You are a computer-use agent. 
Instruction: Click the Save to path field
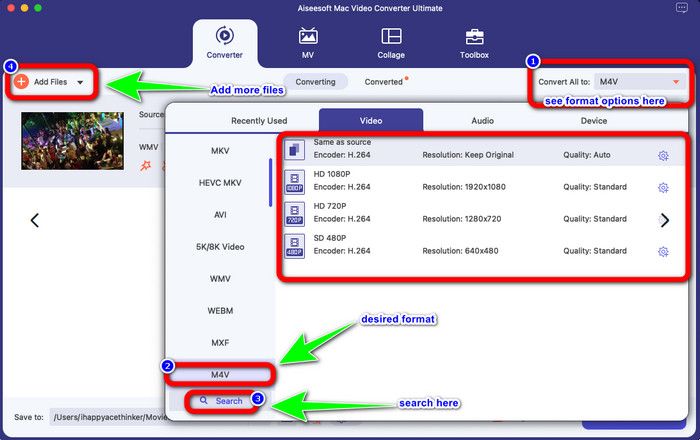pyautogui.click(x=109, y=417)
